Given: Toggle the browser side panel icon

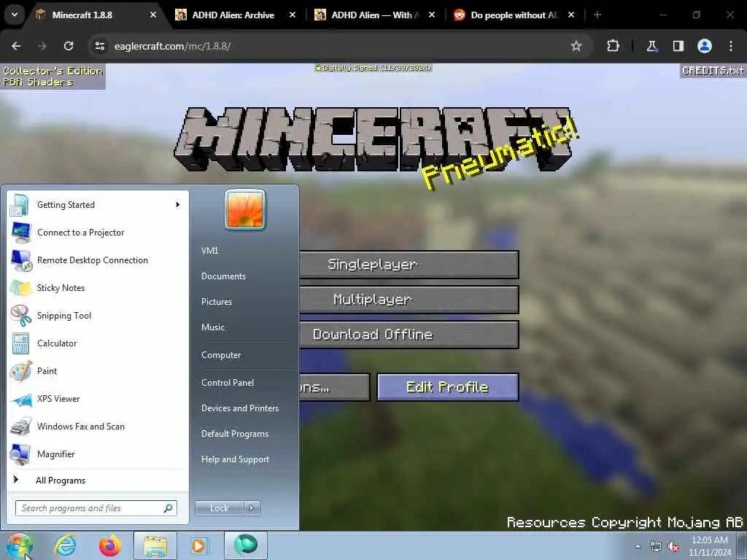Looking at the screenshot, I should [678, 46].
